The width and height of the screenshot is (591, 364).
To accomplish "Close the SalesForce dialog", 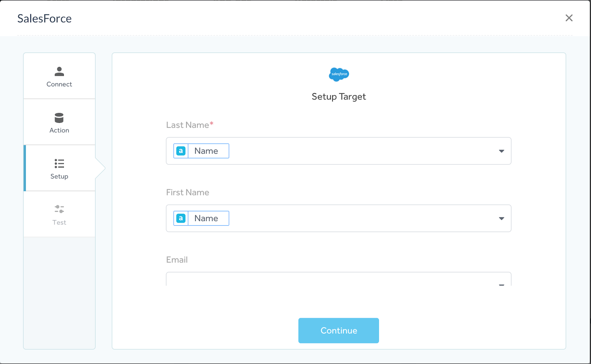I will (569, 18).
